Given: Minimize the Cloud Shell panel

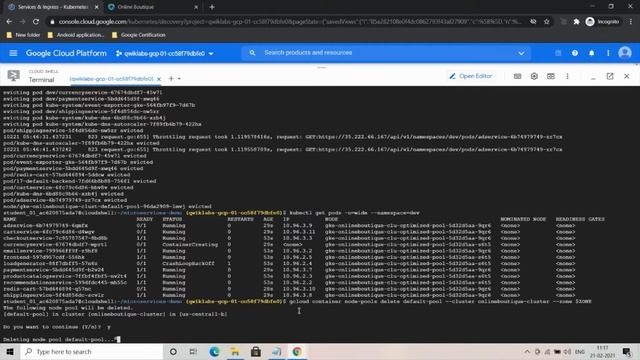Looking at the screenshot, I should click(x=593, y=77).
